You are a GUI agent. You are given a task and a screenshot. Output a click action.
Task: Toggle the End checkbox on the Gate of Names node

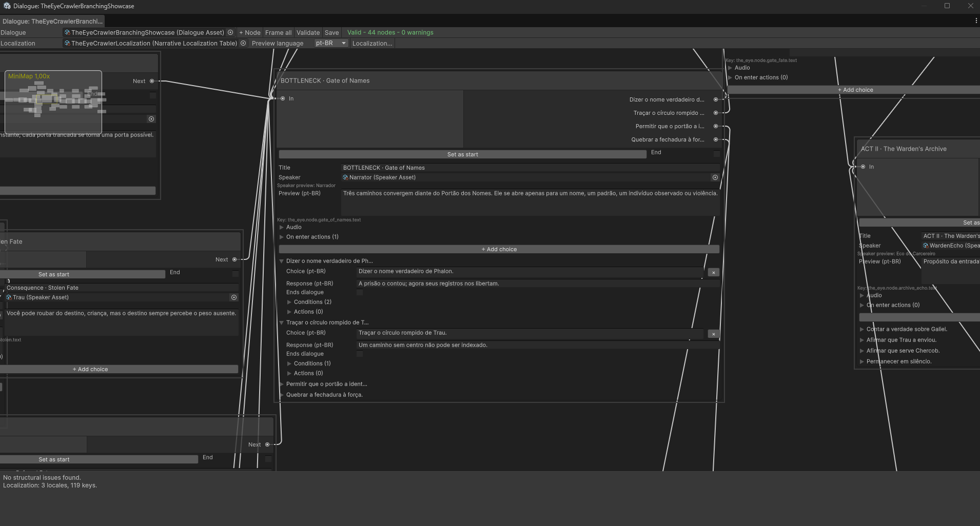coord(716,154)
